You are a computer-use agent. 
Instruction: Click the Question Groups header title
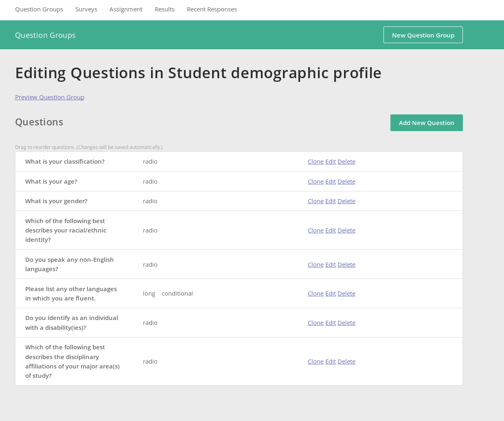point(45,35)
